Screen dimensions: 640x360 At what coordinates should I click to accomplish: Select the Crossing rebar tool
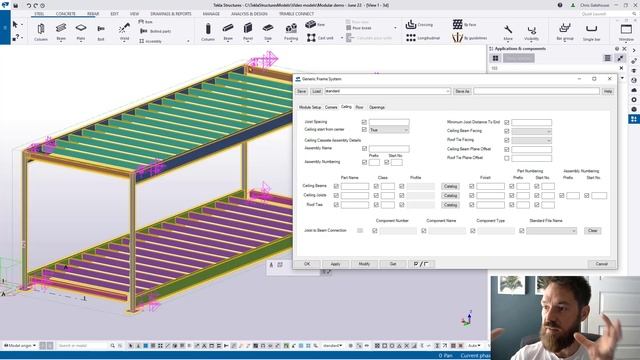point(419,25)
